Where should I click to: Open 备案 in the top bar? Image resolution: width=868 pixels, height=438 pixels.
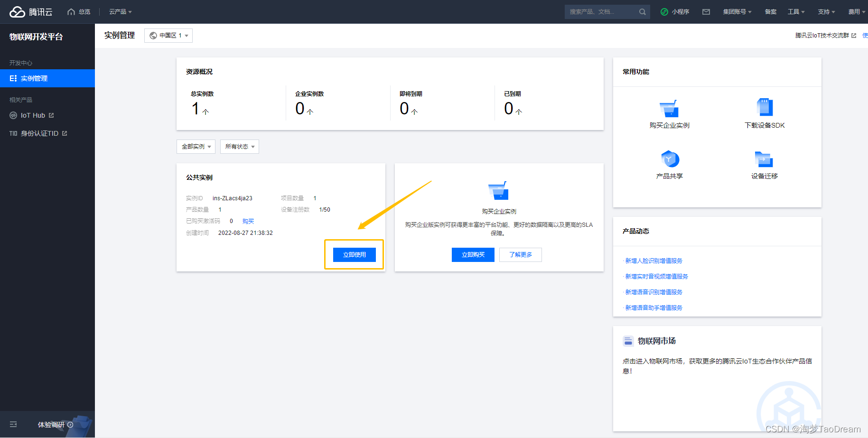pyautogui.click(x=771, y=12)
